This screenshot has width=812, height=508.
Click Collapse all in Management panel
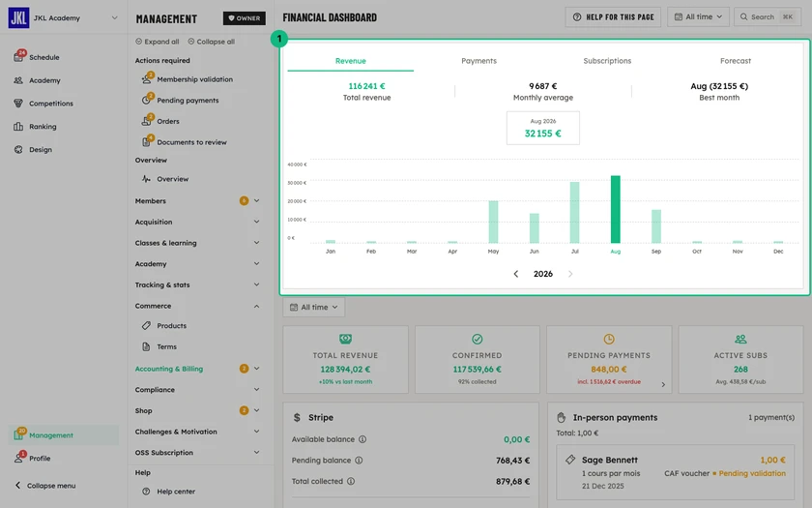click(x=211, y=42)
